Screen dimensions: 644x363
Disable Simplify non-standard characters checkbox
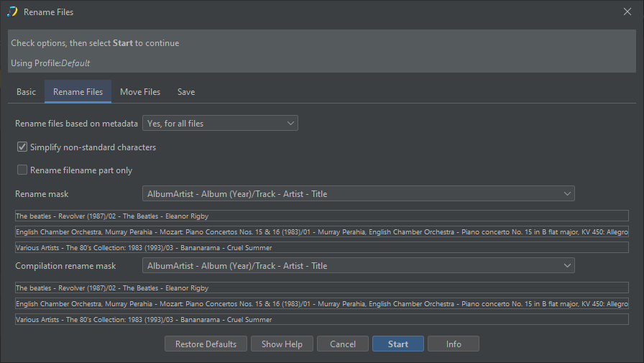(x=23, y=147)
